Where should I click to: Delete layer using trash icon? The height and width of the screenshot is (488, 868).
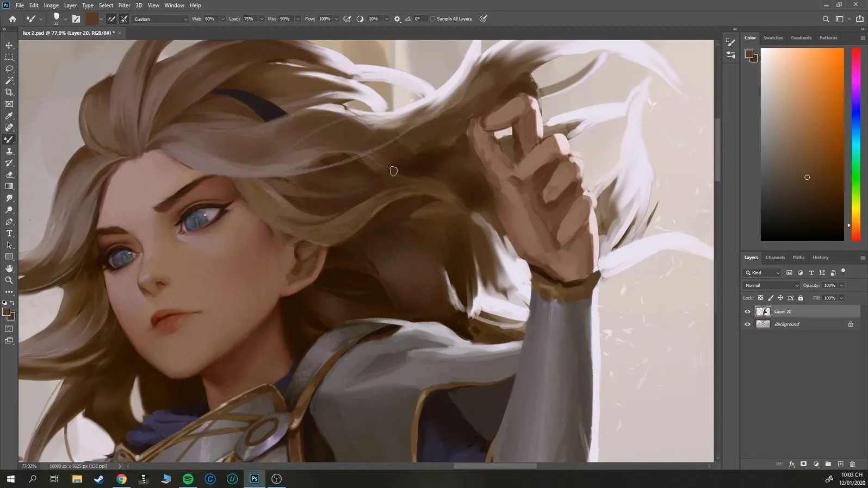pos(852,464)
